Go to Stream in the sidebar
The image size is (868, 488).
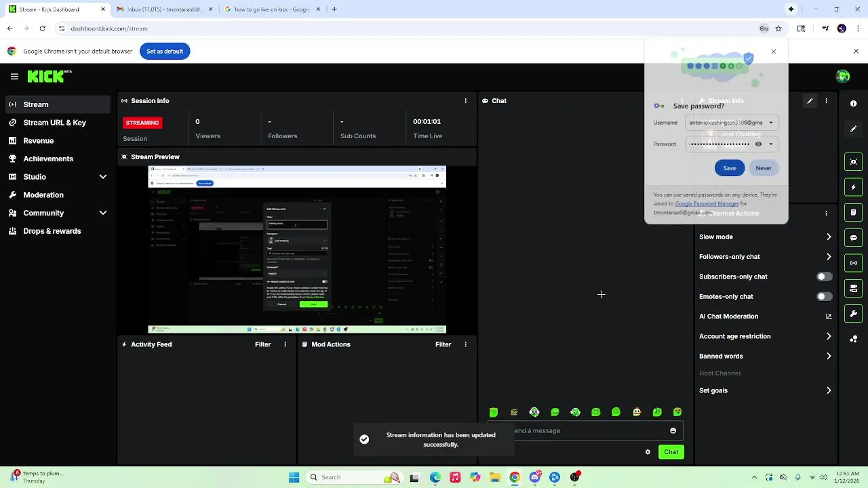58,104
